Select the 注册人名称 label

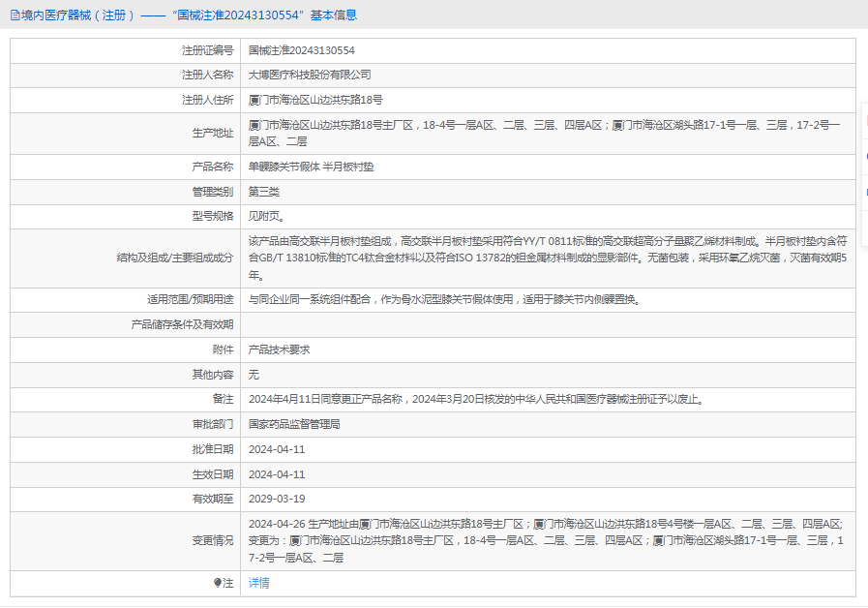208,75
